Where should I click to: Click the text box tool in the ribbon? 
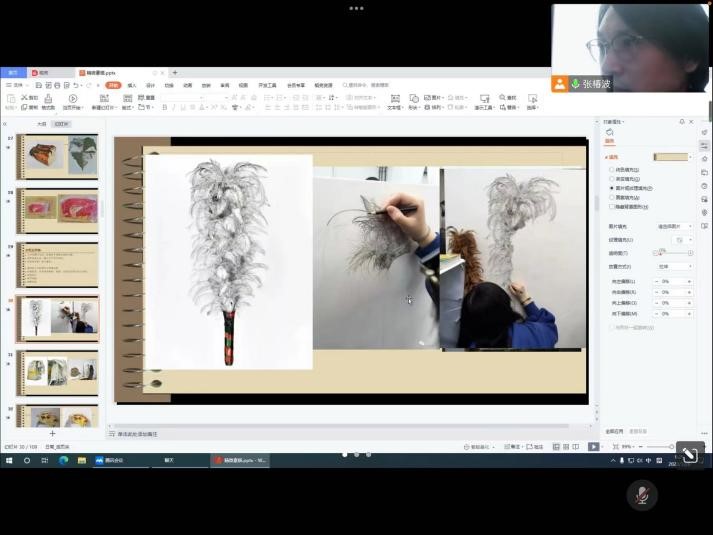click(x=394, y=100)
